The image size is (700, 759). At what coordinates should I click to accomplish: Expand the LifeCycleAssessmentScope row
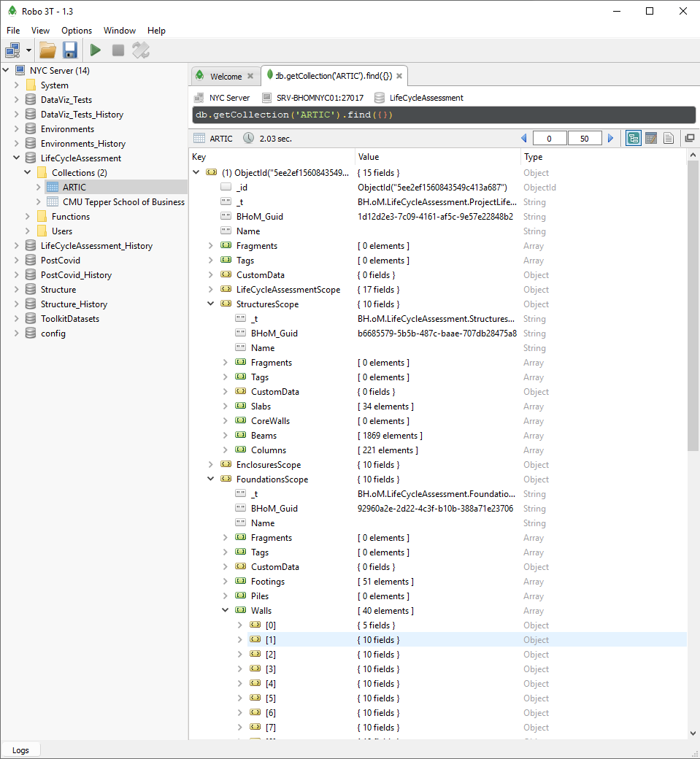coord(210,290)
